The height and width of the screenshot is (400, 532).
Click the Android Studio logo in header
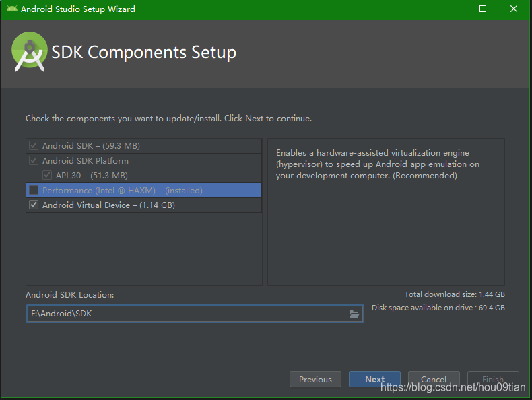coord(30,52)
